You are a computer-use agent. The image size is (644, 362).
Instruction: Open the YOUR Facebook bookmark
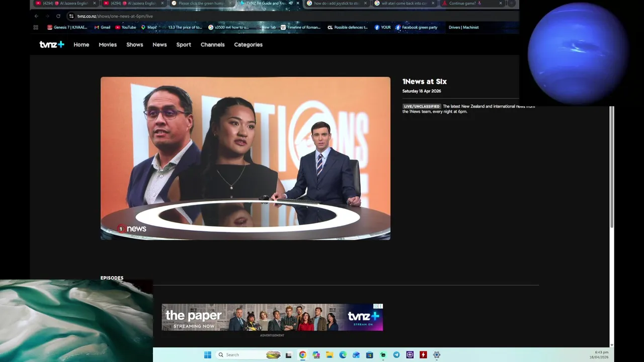coord(382,28)
